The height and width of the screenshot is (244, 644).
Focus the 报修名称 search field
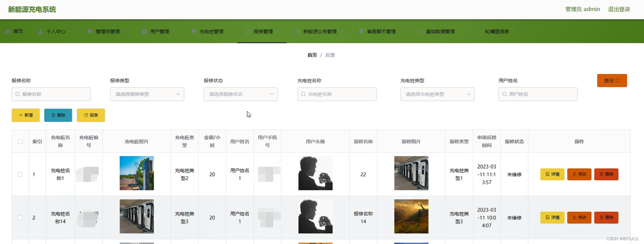[x=51, y=94]
